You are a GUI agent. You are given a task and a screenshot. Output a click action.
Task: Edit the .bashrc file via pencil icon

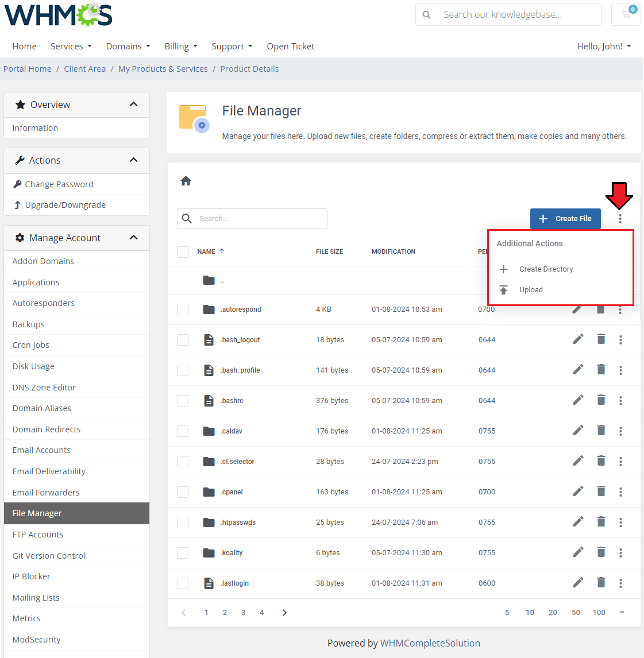[x=578, y=400]
